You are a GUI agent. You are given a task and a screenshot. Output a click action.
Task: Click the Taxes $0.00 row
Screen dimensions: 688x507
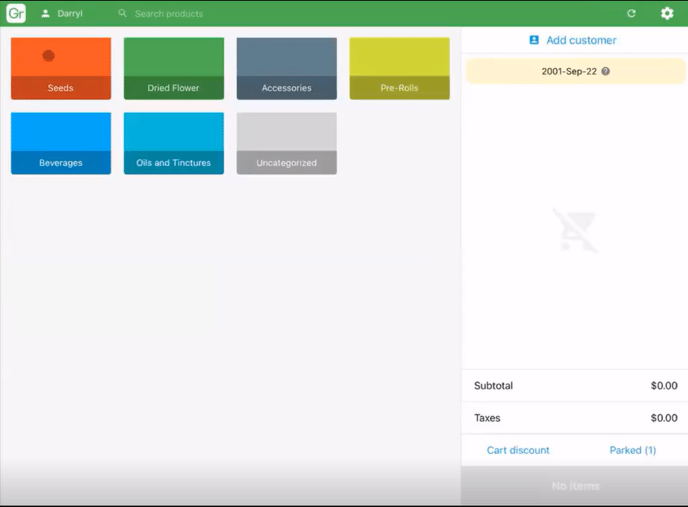[575, 418]
